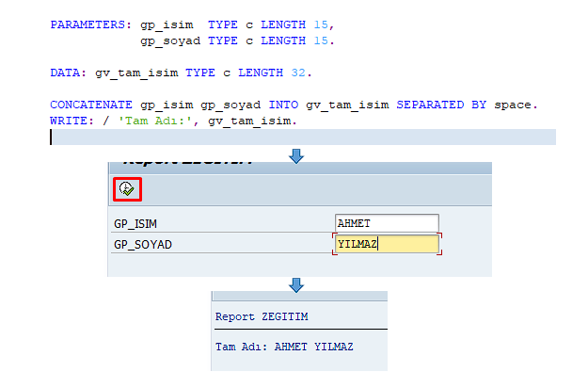Click the Report ZEGITIM title in output
The height and width of the screenshot is (388, 588).
tap(261, 316)
